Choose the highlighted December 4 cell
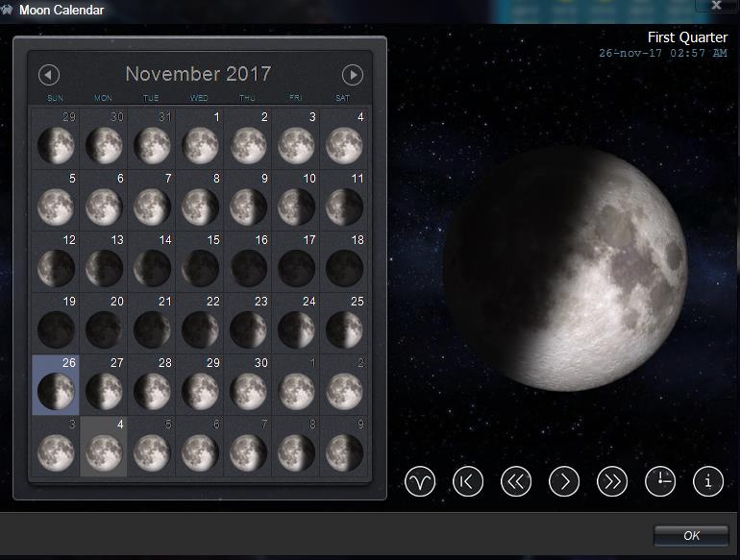This screenshot has width=740, height=560. 104,446
